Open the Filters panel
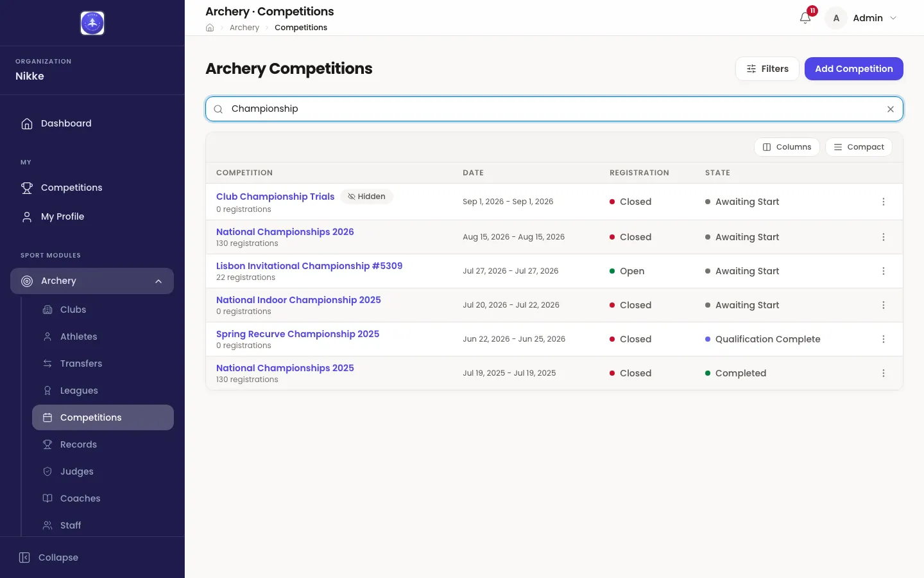Image resolution: width=924 pixels, height=578 pixels. coord(767,69)
